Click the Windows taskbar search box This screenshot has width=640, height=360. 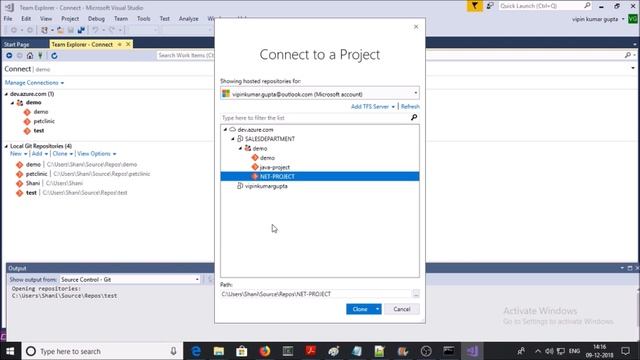coord(102,351)
